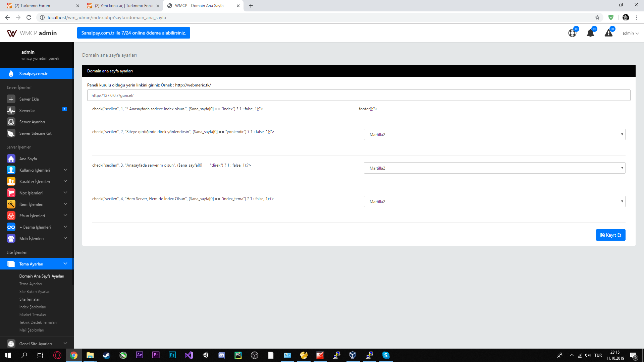Image resolution: width=644 pixels, height=362 pixels.
Task: Click the İtem İşlemleri wand icon
Action: 11,204
